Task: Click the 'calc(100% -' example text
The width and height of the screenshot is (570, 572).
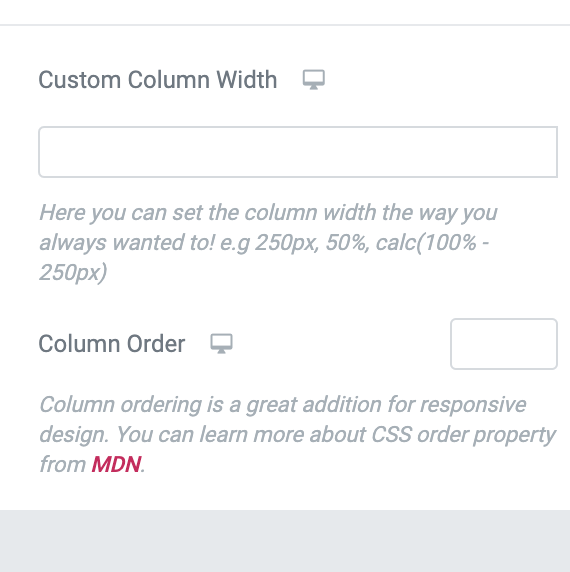Action: pyautogui.click(x=432, y=243)
